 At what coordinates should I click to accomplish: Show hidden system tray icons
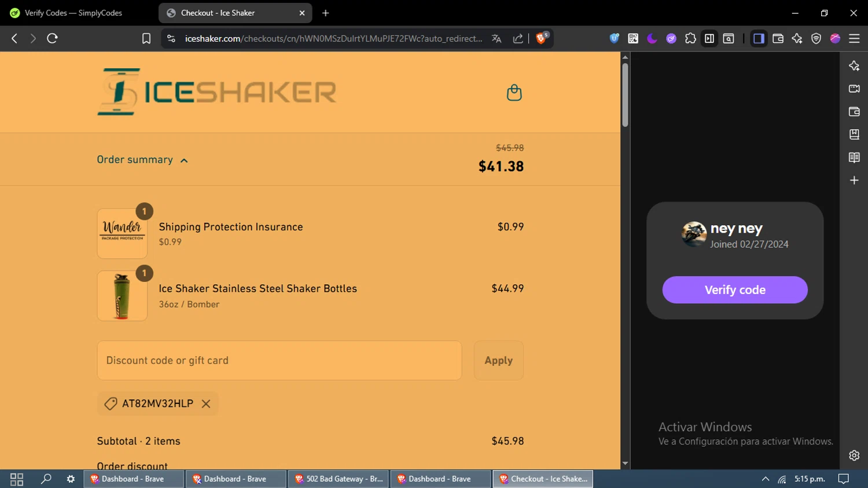pyautogui.click(x=766, y=479)
